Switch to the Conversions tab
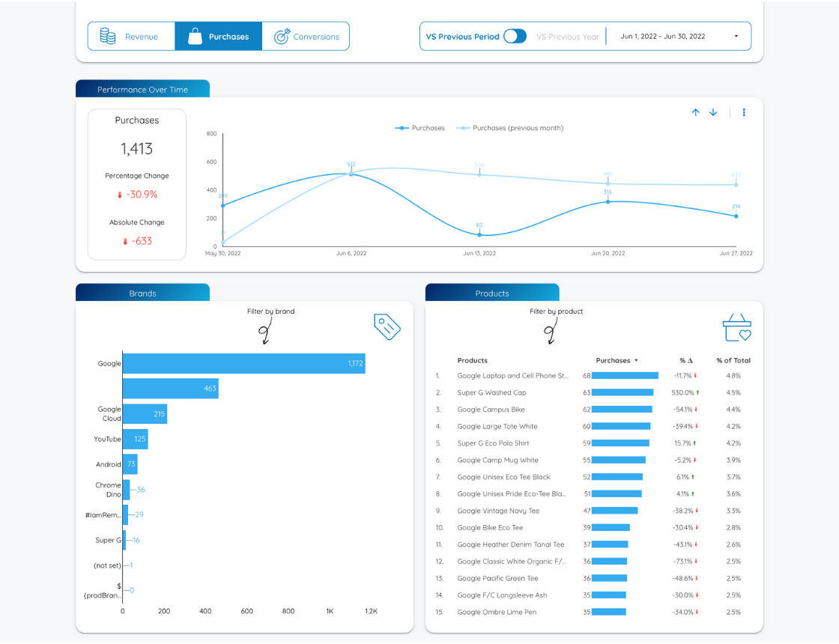 315,37
